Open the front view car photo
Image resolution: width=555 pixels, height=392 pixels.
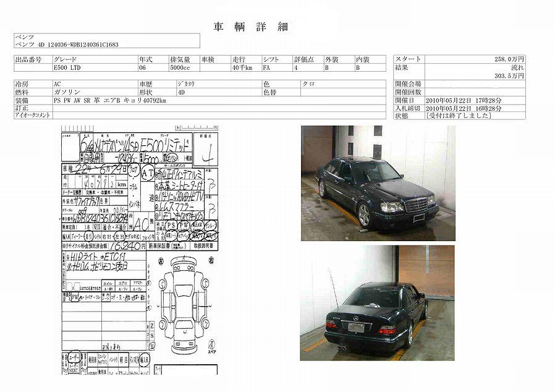[x=378, y=183]
